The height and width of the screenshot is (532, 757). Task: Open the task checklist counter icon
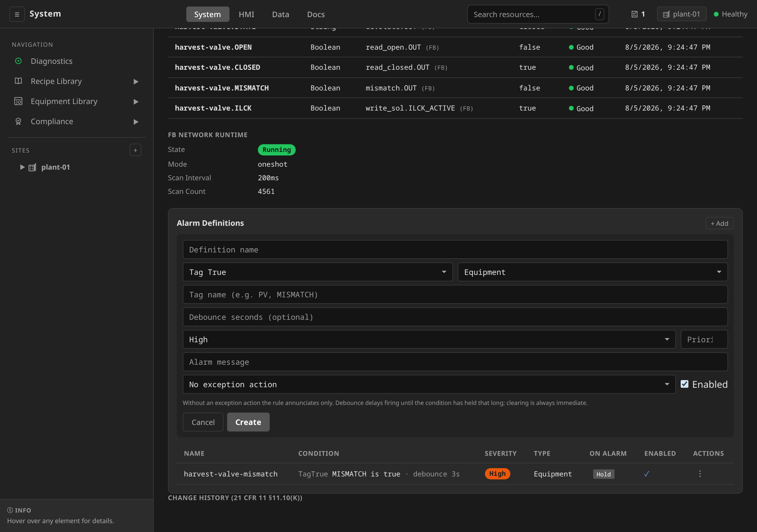coord(634,14)
